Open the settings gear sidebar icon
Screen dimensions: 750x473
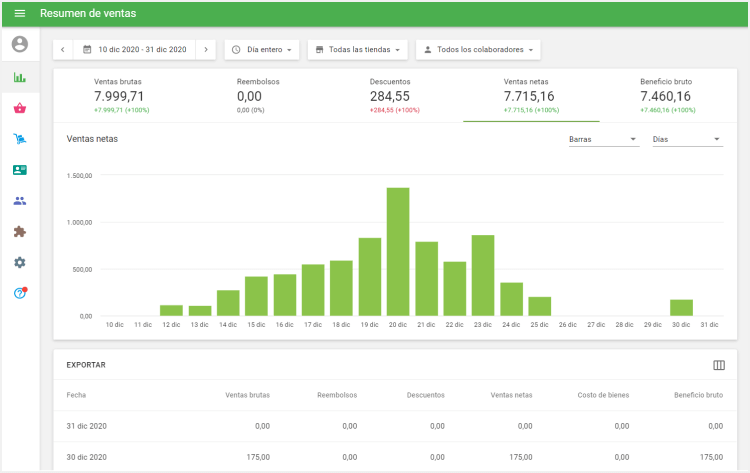(x=20, y=262)
